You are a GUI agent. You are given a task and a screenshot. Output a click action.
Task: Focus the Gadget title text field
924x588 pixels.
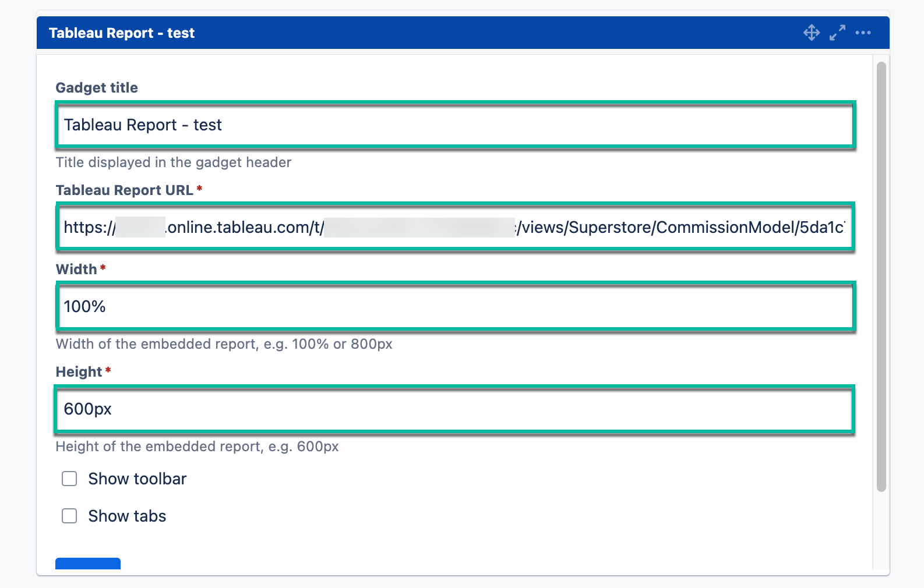(454, 125)
